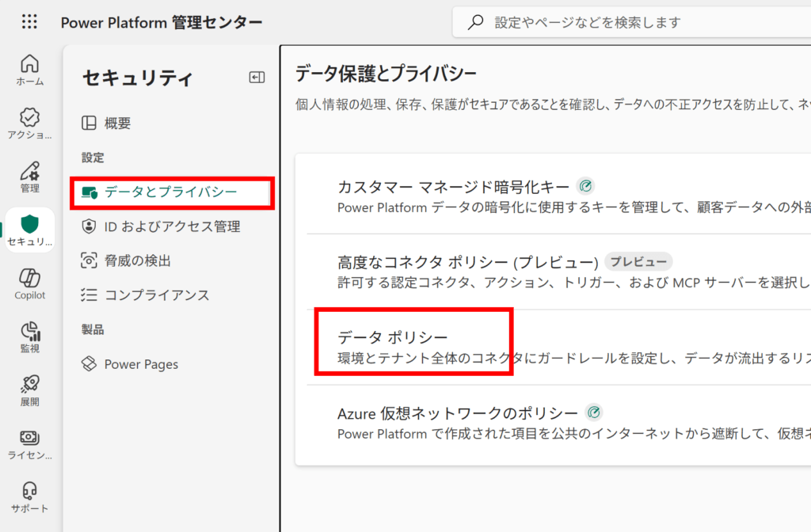
Task: Open the データ ポリシー link
Action: click(393, 338)
